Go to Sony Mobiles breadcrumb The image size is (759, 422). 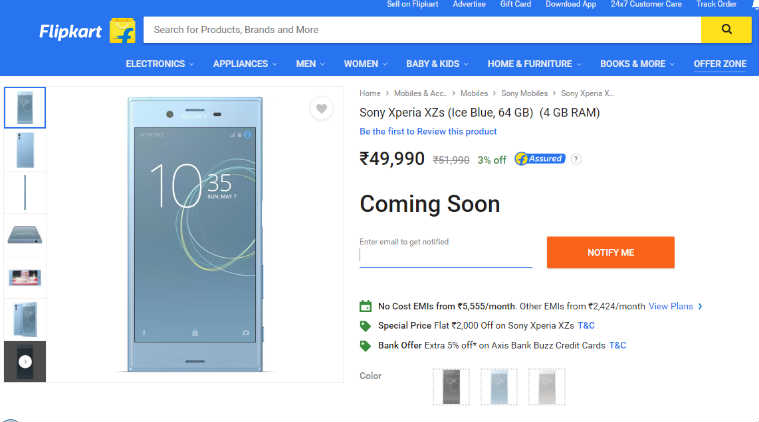click(x=524, y=93)
